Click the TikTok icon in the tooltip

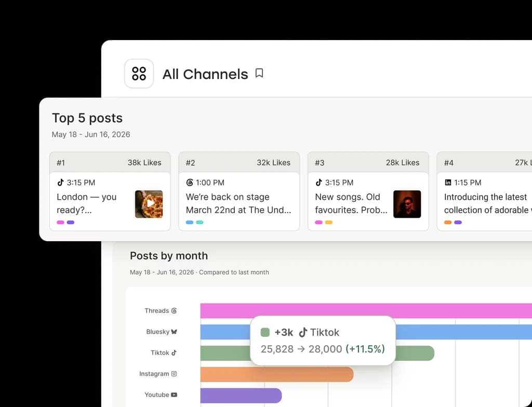pos(303,332)
